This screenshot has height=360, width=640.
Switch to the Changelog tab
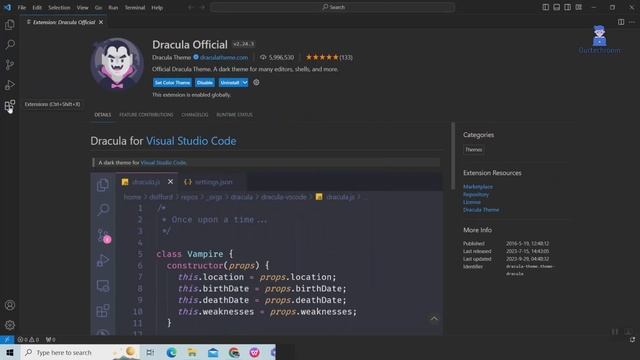point(195,115)
